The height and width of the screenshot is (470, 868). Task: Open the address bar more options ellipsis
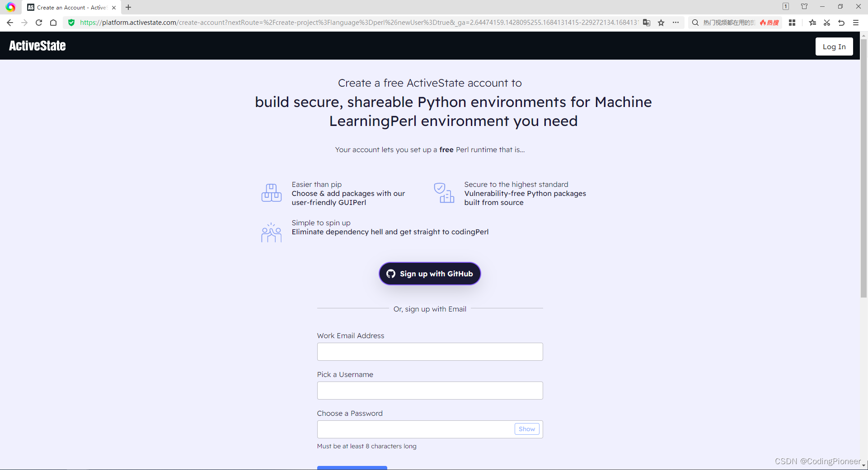[676, 23]
